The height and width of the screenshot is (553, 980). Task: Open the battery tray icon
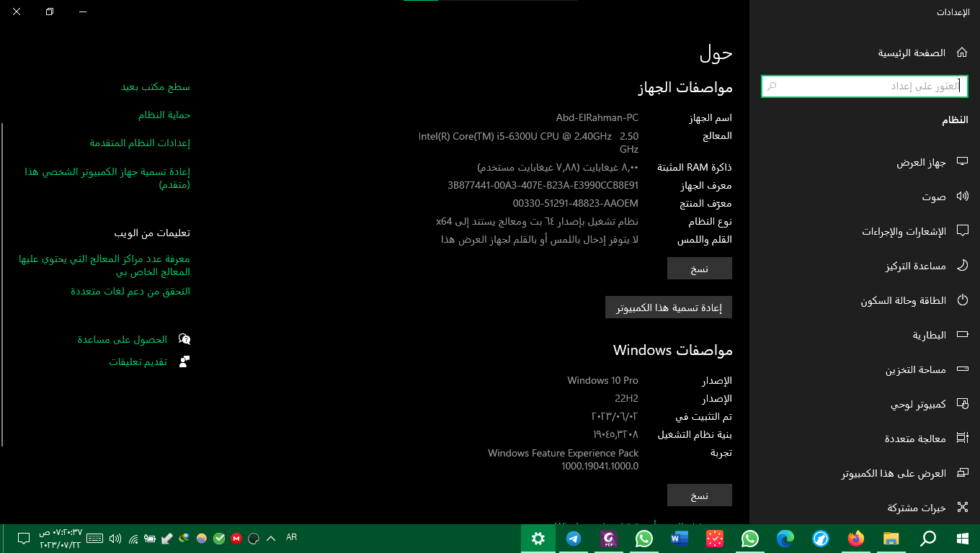coord(150,538)
